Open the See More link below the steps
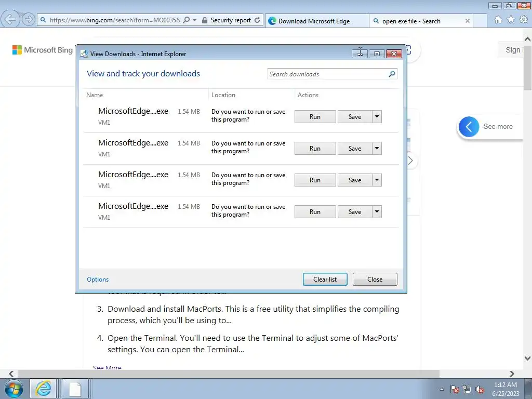 pos(107,368)
